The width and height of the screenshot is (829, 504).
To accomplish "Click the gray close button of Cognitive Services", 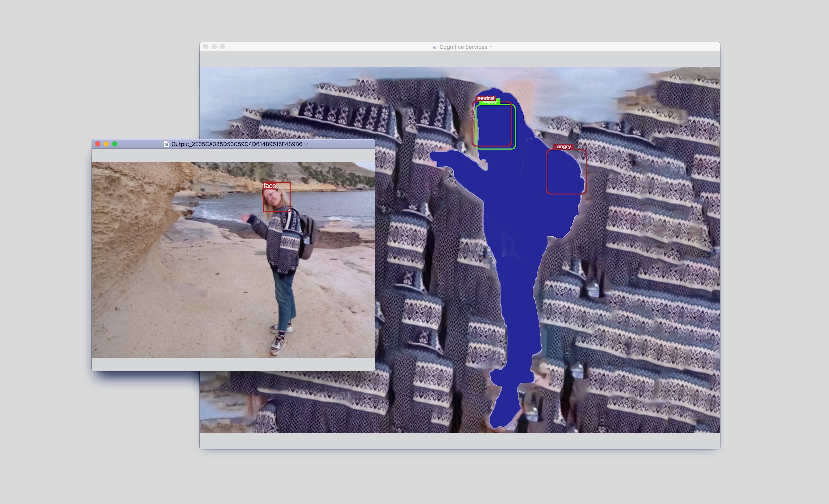I will [x=206, y=47].
